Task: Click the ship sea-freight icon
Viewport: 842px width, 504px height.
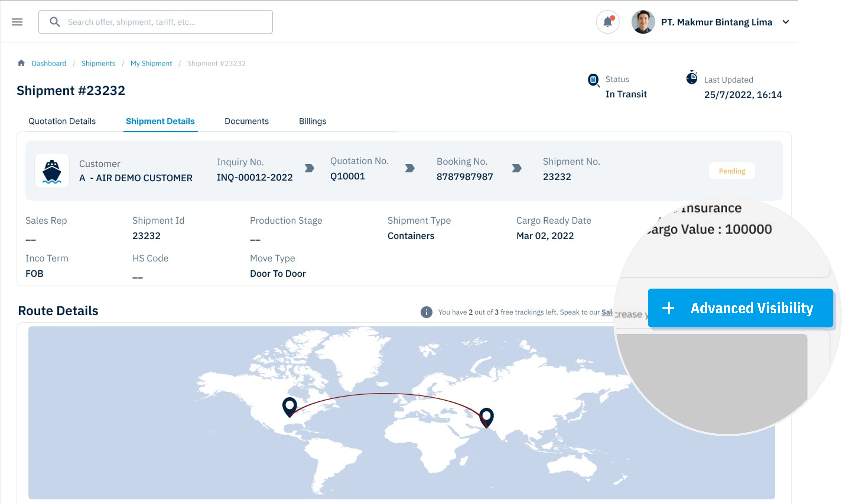Action: (52, 171)
